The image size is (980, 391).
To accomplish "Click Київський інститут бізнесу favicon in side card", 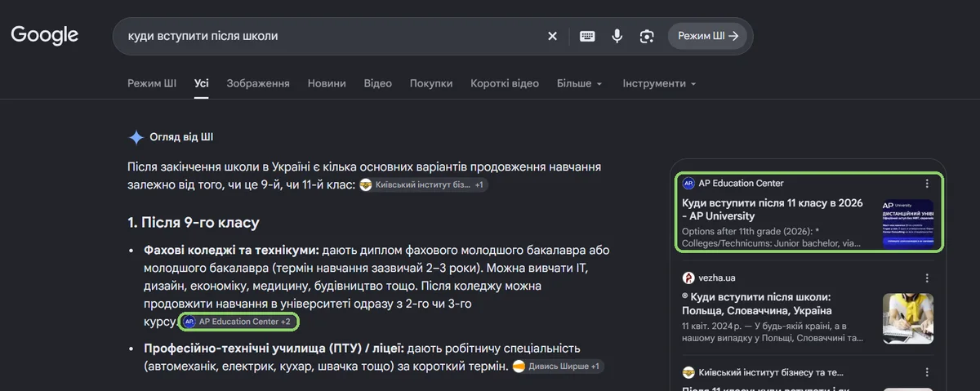I will pos(688,372).
